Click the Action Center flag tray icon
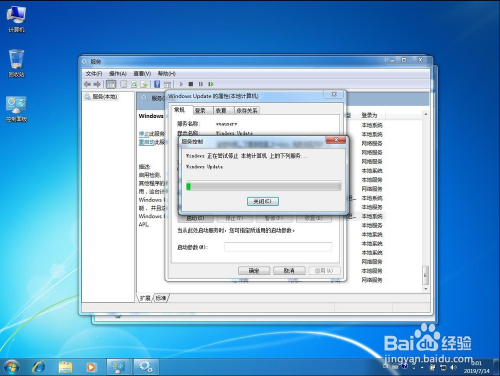 point(433,367)
